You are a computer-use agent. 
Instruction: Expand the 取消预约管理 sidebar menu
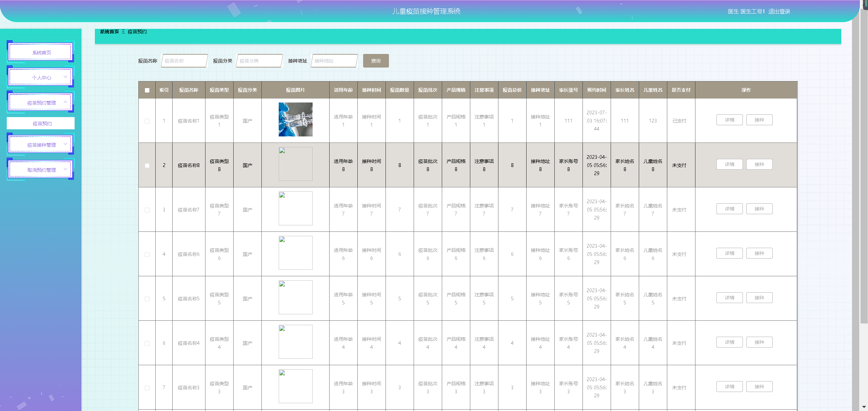click(x=41, y=170)
